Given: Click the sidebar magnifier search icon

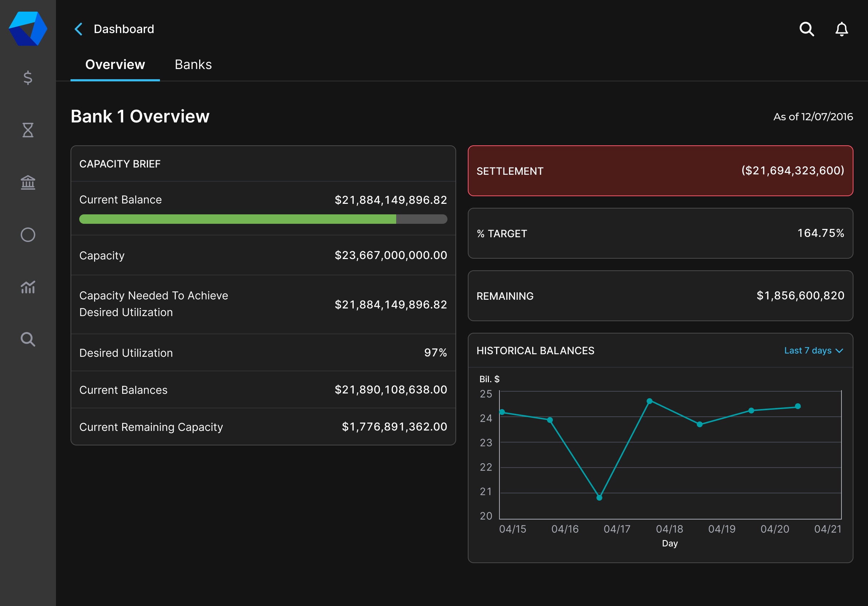Looking at the screenshot, I should click(x=28, y=339).
